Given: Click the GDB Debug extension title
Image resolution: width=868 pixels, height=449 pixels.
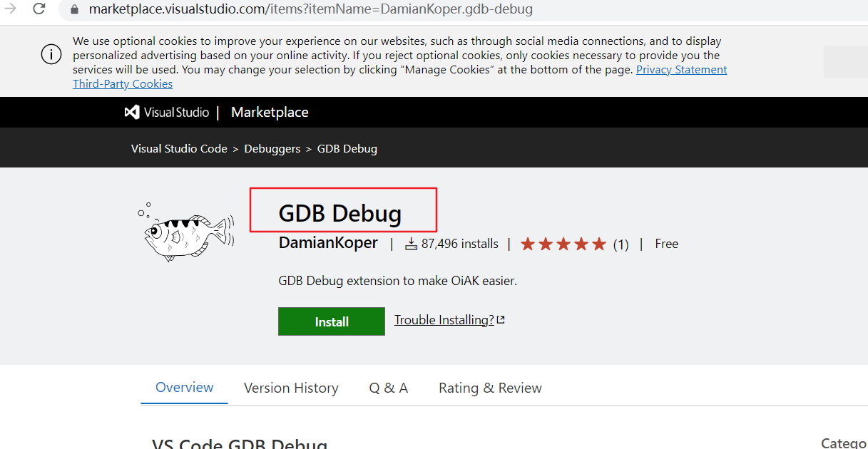Looking at the screenshot, I should pyautogui.click(x=340, y=213).
